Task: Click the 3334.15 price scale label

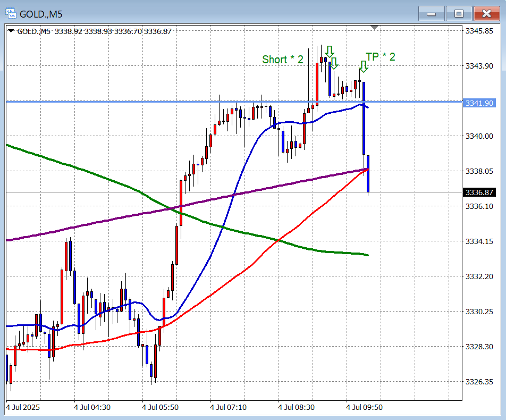Action: [479, 241]
